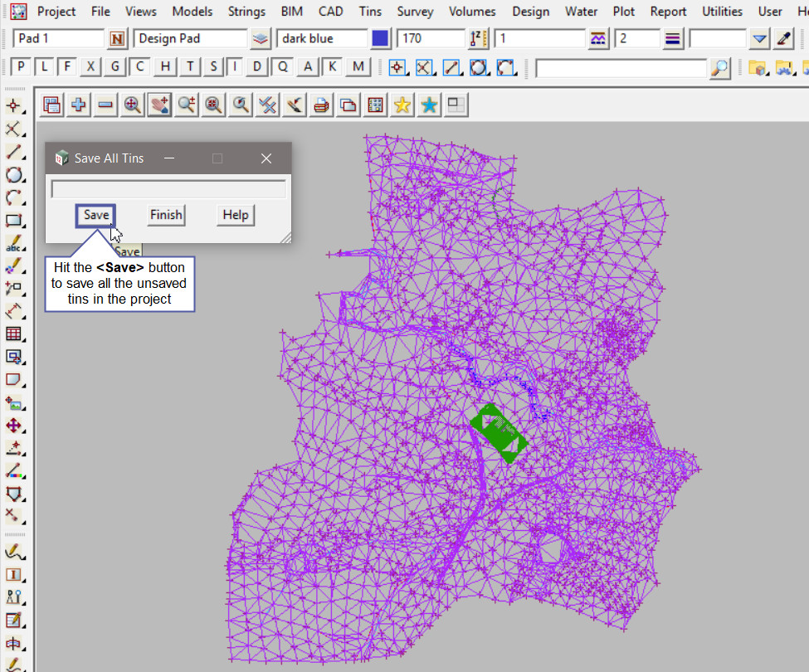Click the zoom out minus icon in the view toolbar
The image size is (809, 672).
[x=105, y=105]
